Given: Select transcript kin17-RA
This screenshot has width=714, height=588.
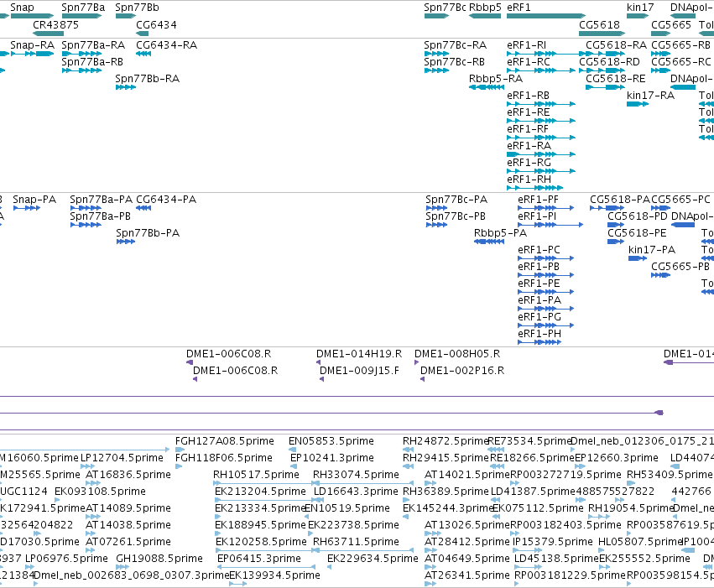Looking at the screenshot, I should [x=638, y=104].
